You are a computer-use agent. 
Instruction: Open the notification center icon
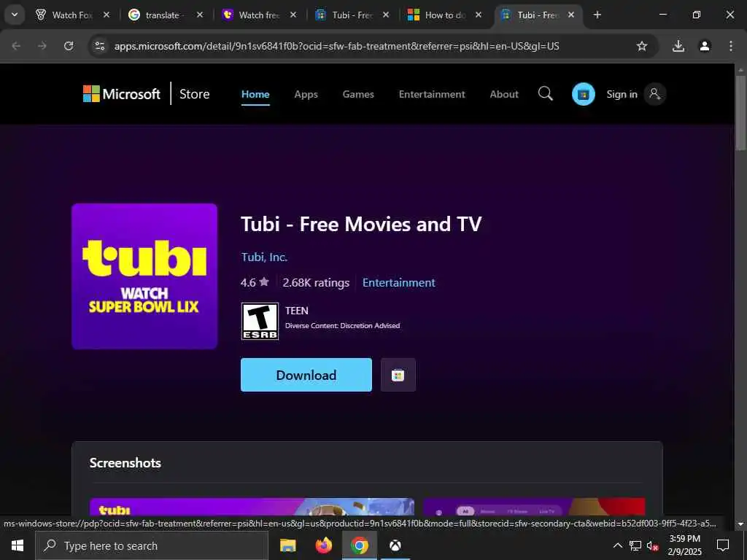coord(723,545)
